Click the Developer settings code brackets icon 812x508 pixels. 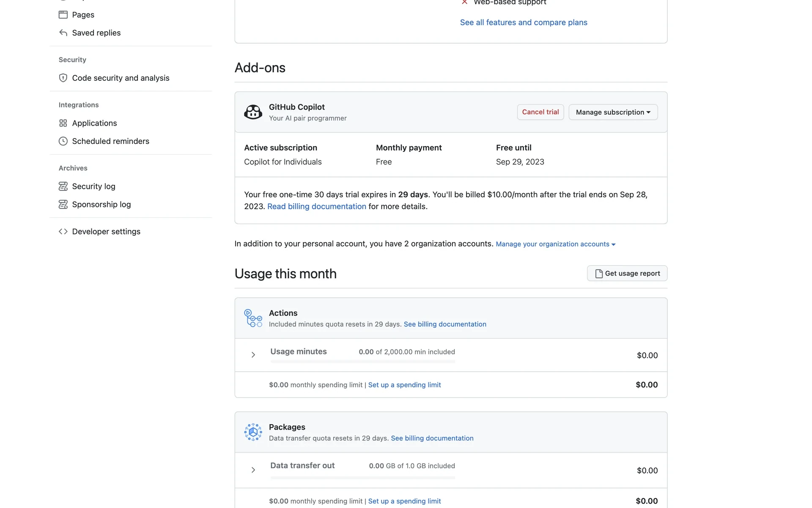[63, 232]
